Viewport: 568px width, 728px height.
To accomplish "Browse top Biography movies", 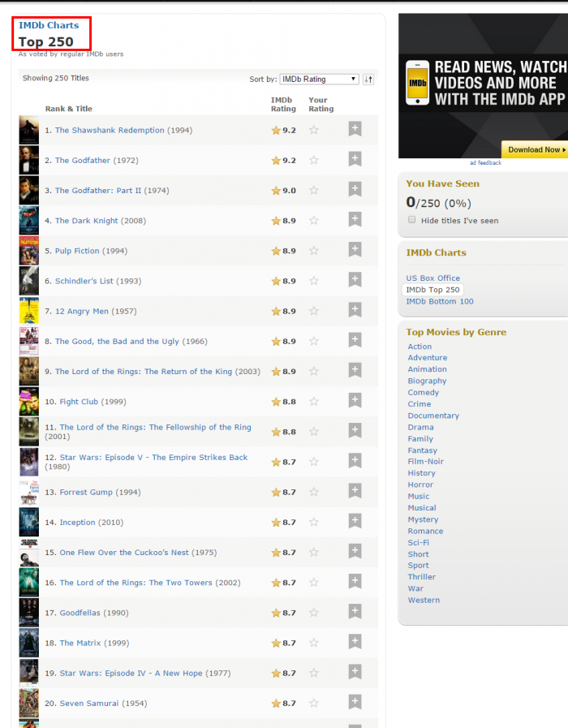I will coord(427,381).
